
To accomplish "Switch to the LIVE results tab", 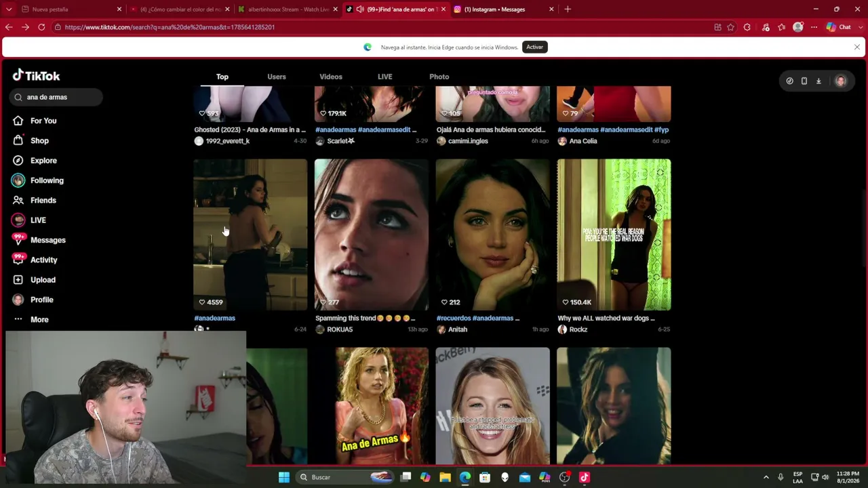I will click(x=384, y=77).
